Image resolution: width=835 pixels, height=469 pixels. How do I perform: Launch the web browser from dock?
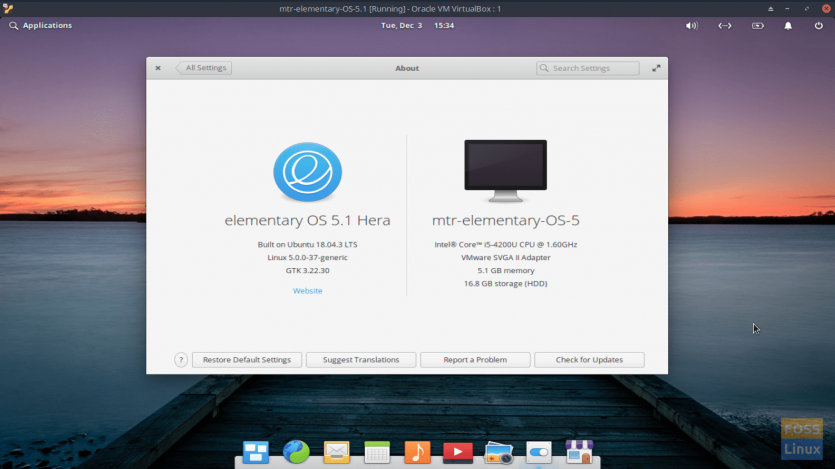click(296, 452)
